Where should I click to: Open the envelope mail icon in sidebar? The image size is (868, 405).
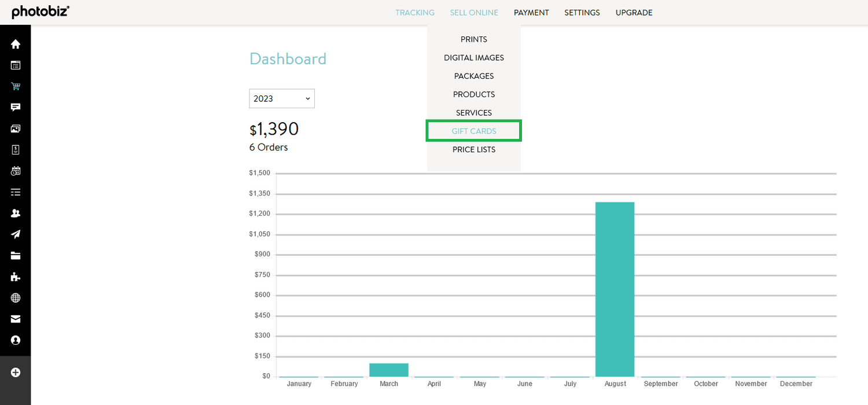16,319
